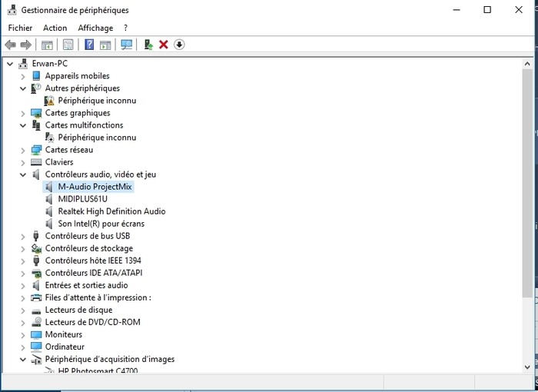The image size is (538, 392).
Task: Toggle the console tree toolbar icon
Action: pos(47,45)
